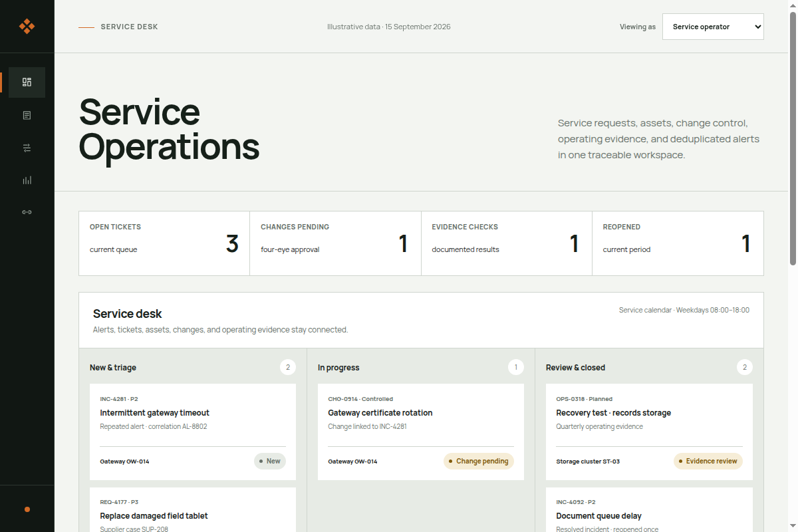Click the INC-4092 · P2 label
Image resolution: width=798 pixels, height=532 pixels.
pyautogui.click(x=576, y=503)
